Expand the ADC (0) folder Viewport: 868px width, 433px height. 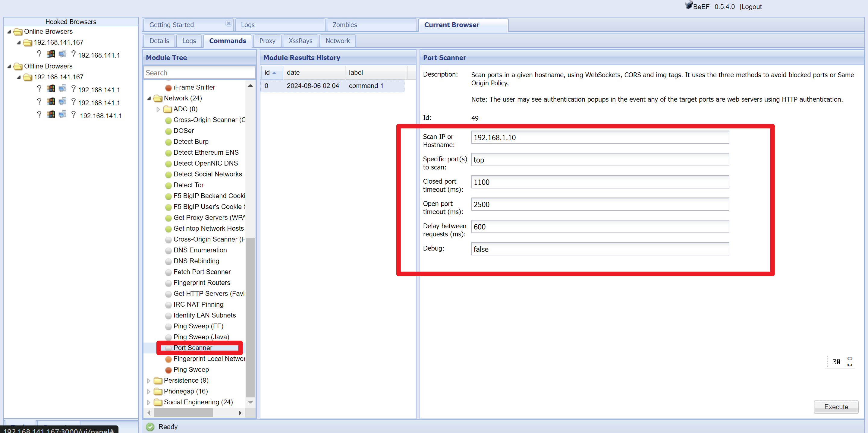coord(158,109)
